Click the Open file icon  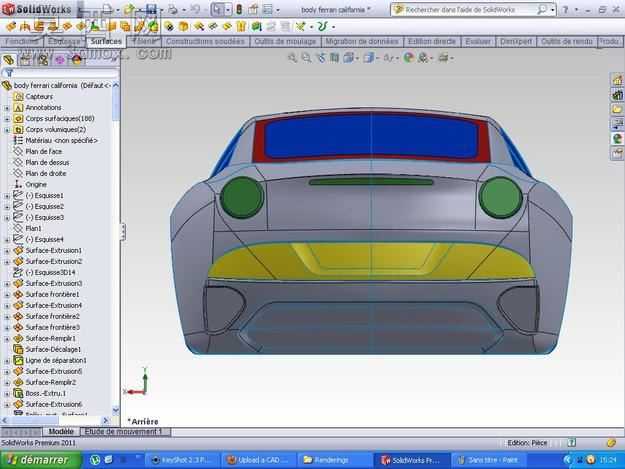click(129, 9)
